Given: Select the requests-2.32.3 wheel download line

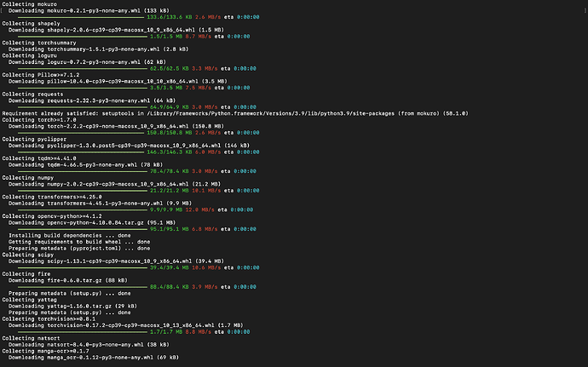Looking at the screenshot, I should tap(92, 100).
